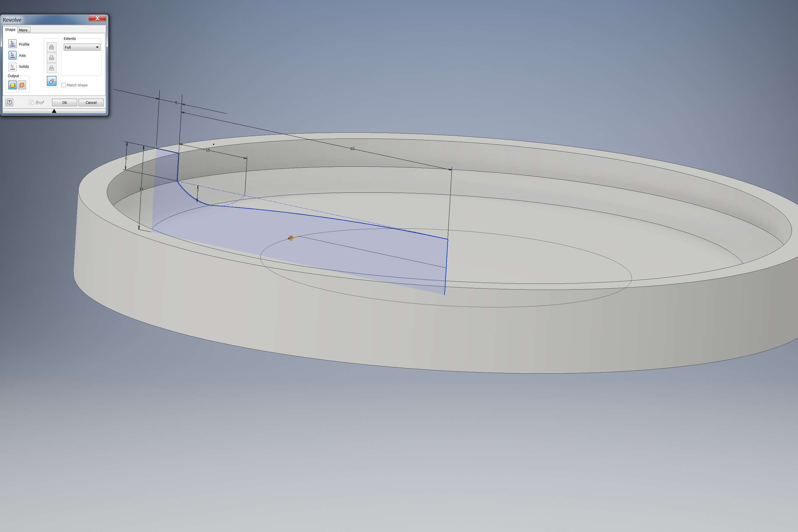The height and width of the screenshot is (532, 798).
Task: Select Solid output cube icon
Action: point(12,85)
